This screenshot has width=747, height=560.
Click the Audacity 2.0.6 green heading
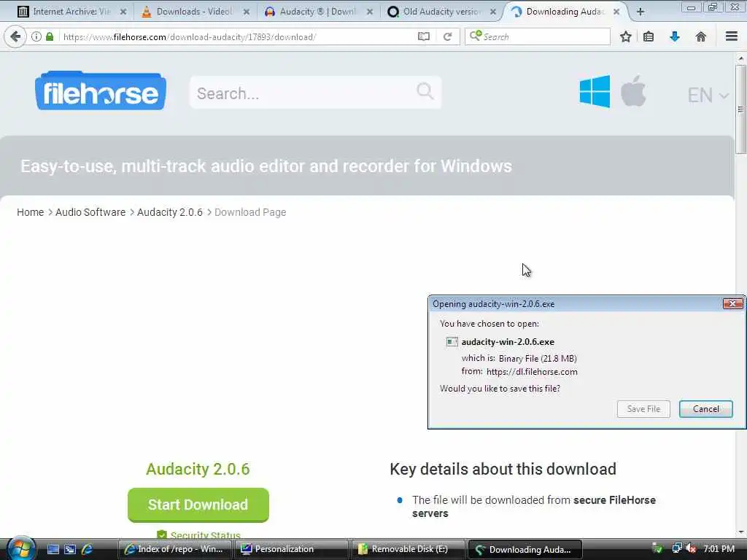[198, 469]
